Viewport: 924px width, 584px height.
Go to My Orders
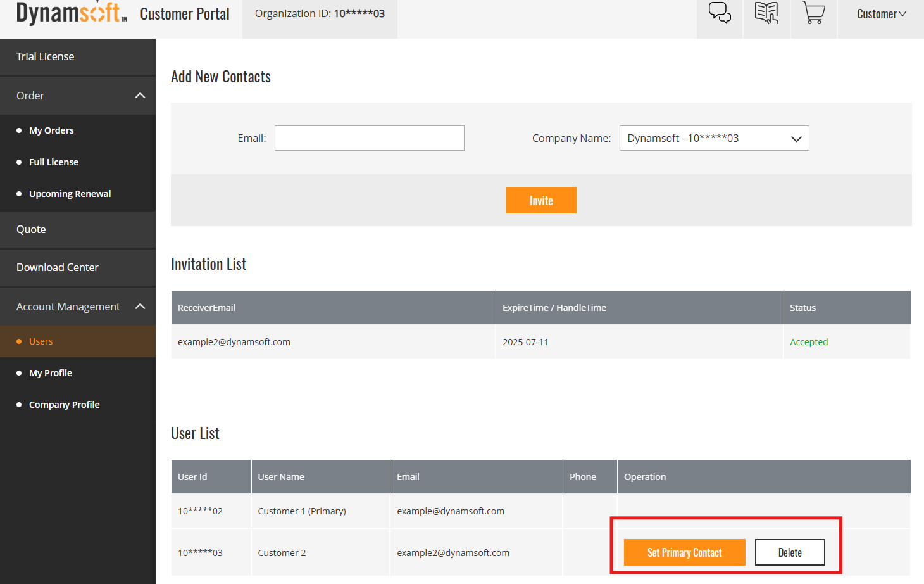coord(51,130)
